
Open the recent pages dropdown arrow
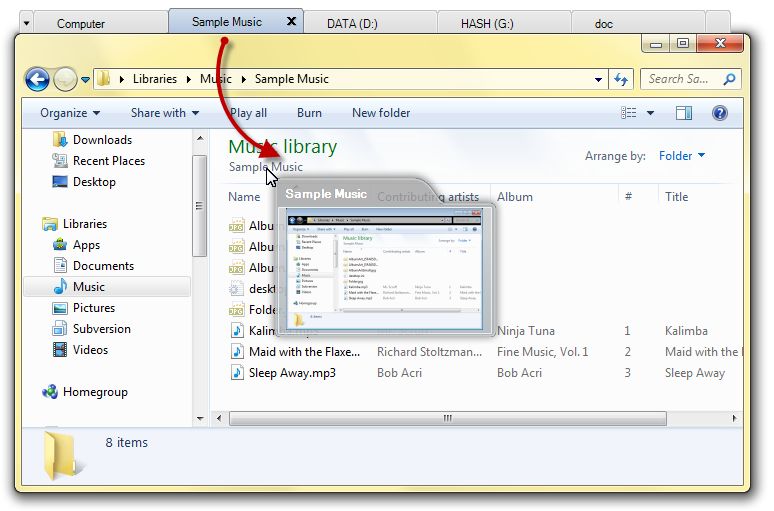[x=85, y=79]
